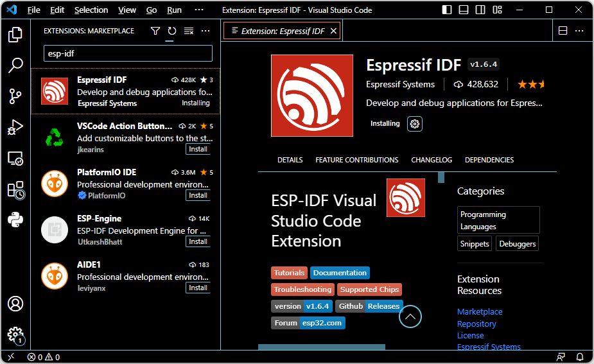Switch to the FEATURE CONTRIBUTIONS tab
The height and width of the screenshot is (364, 594).
pyautogui.click(x=357, y=160)
